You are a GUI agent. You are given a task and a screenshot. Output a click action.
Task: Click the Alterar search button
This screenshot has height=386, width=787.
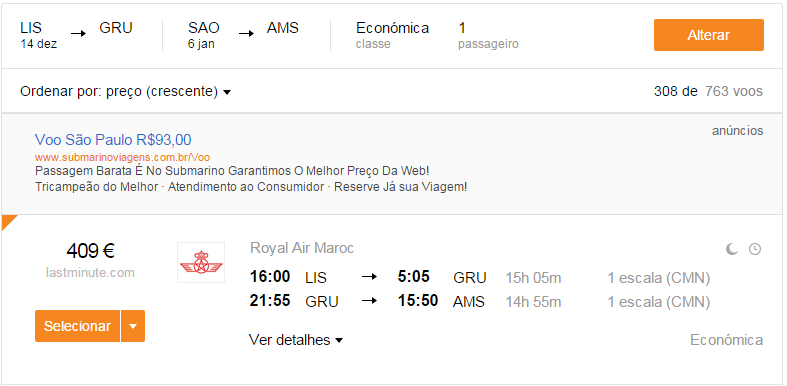[x=709, y=35]
